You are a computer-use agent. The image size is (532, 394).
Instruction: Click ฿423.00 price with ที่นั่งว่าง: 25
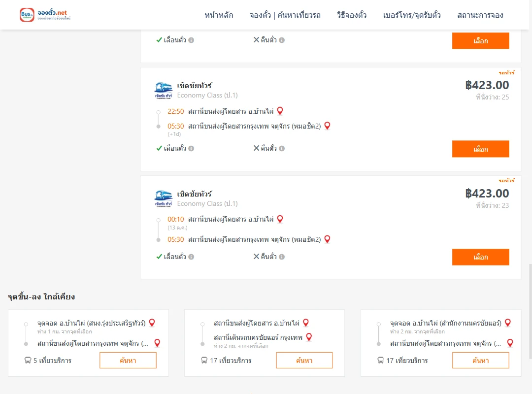[487, 85]
